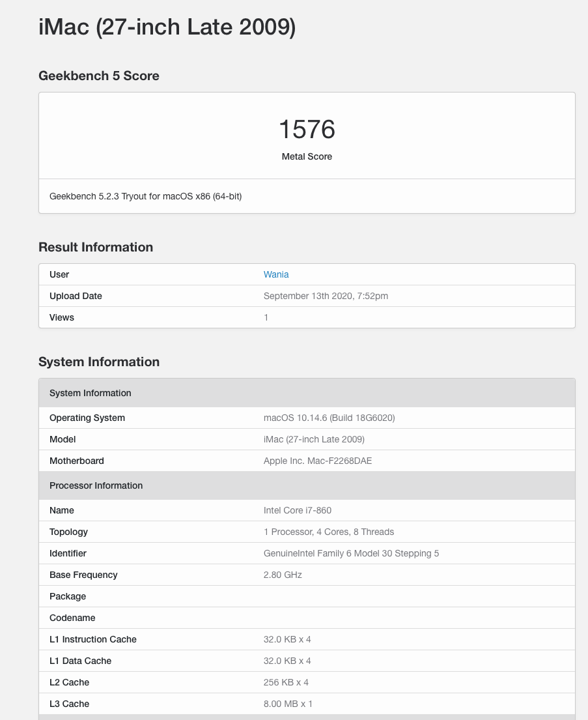Click the L3 Cache 8.00 MB value
This screenshot has height=720, width=588.
coord(288,704)
